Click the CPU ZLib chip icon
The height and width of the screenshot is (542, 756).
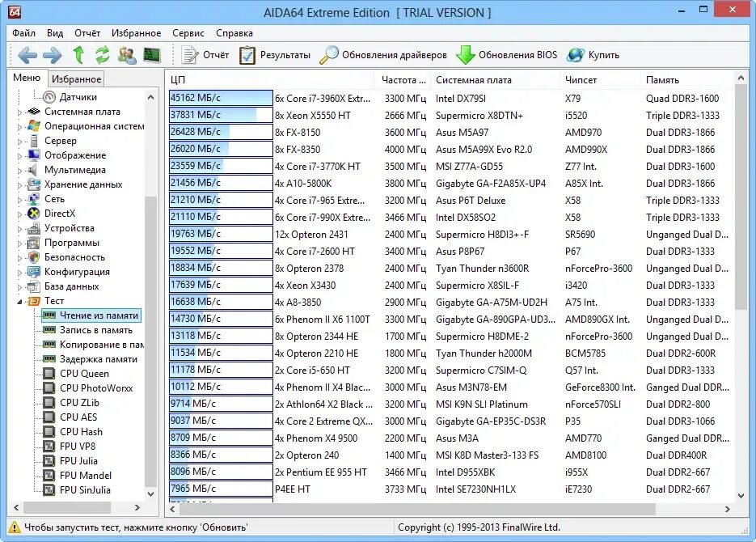[x=49, y=403]
